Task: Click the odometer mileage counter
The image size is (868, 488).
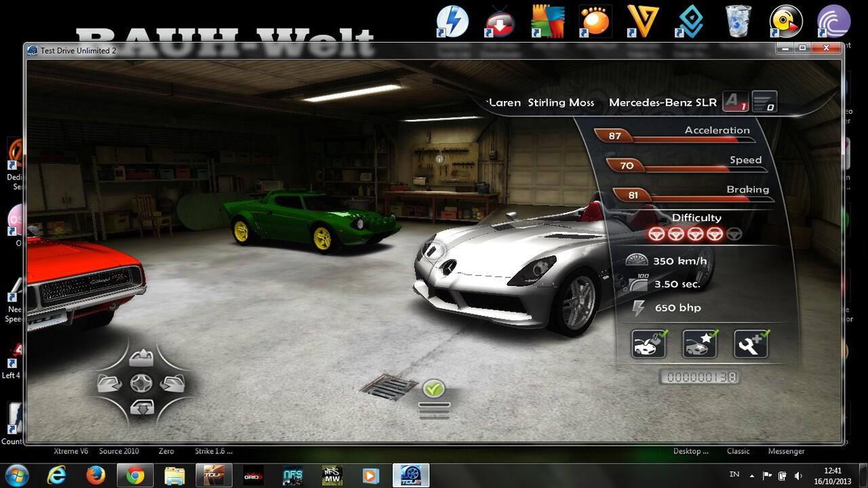Action: point(698,377)
